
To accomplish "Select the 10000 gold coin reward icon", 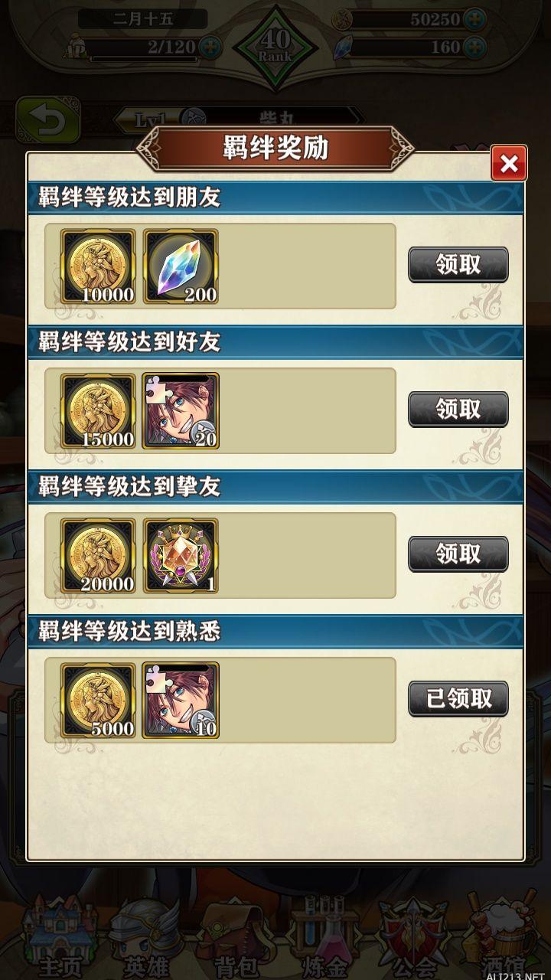I will [x=98, y=266].
